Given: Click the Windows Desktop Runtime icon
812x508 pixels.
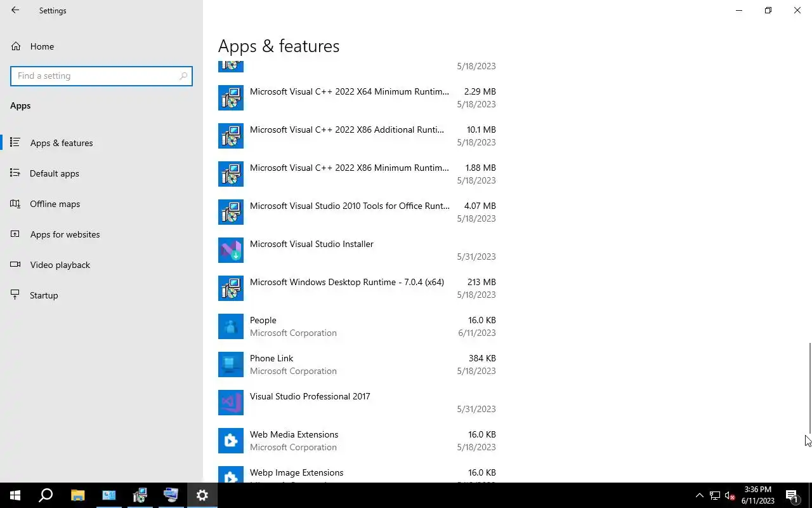Looking at the screenshot, I should tap(231, 288).
